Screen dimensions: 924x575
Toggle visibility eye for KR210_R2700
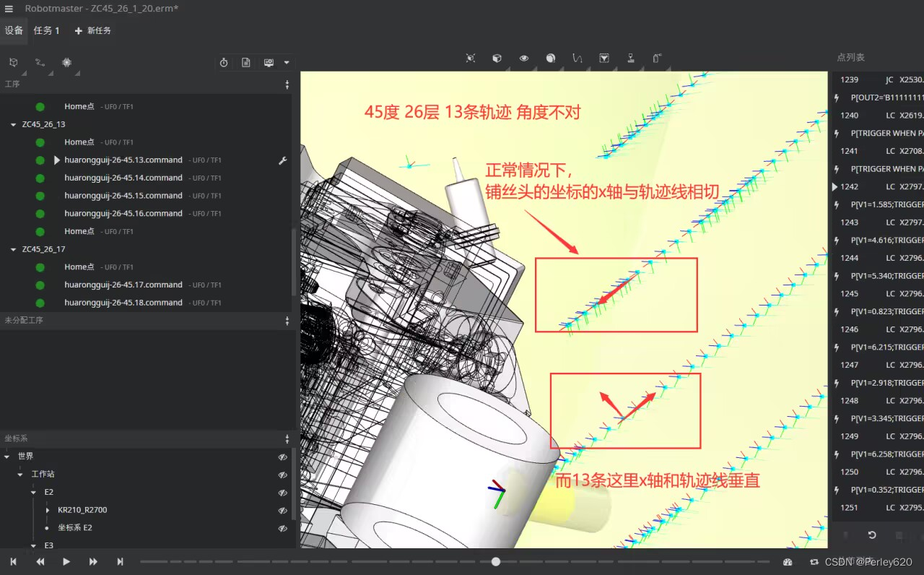pyautogui.click(x=283, y=510)
